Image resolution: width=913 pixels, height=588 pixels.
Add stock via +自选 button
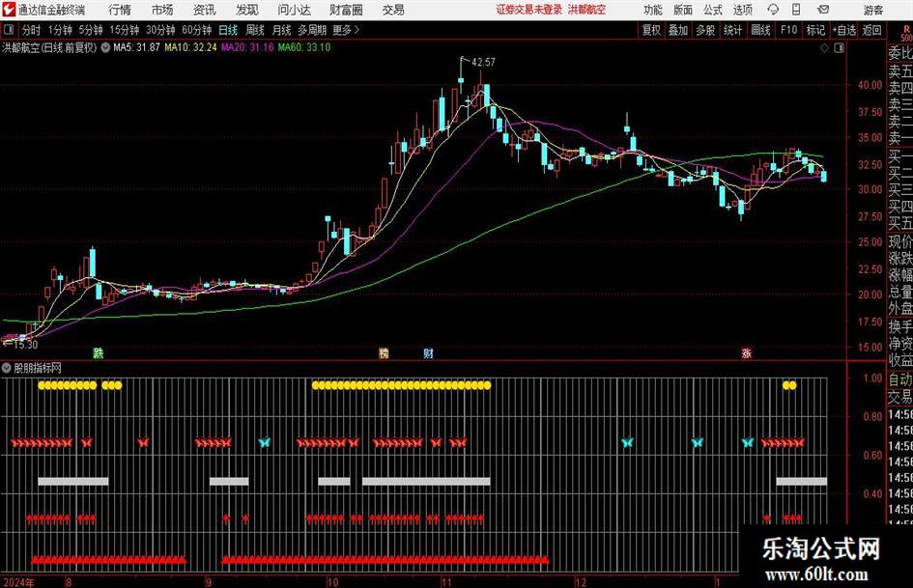click(x=844, y=30)
